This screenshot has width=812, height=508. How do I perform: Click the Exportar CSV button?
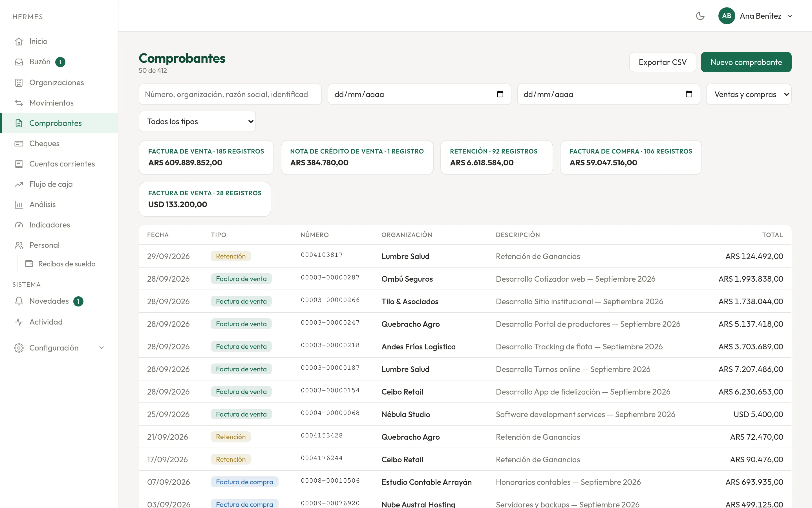pyautogui.click(x=662, y=62)
